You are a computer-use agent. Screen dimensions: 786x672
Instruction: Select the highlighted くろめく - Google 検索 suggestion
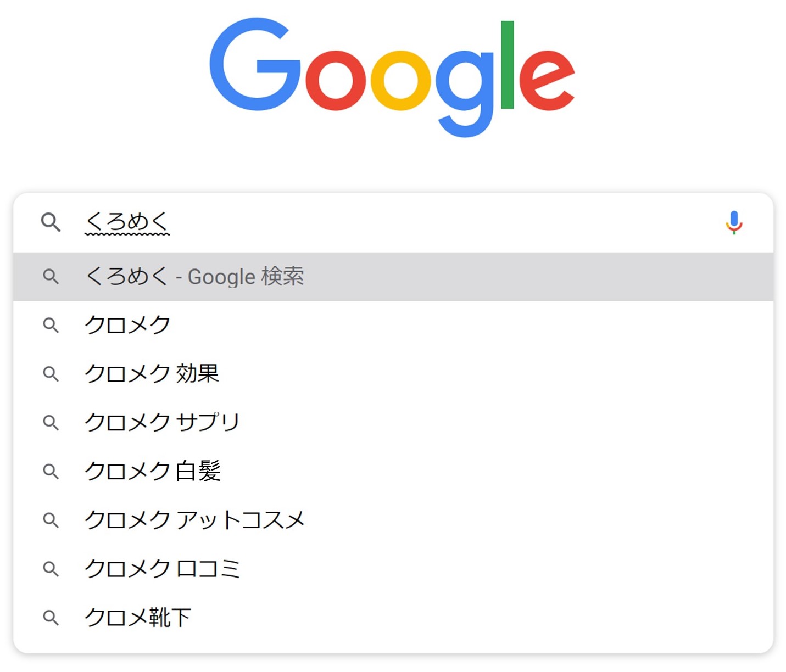click(x=393, y=277)
